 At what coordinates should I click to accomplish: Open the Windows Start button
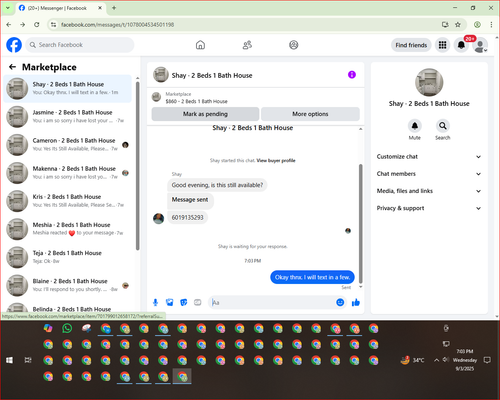click(x=9, y=360)
